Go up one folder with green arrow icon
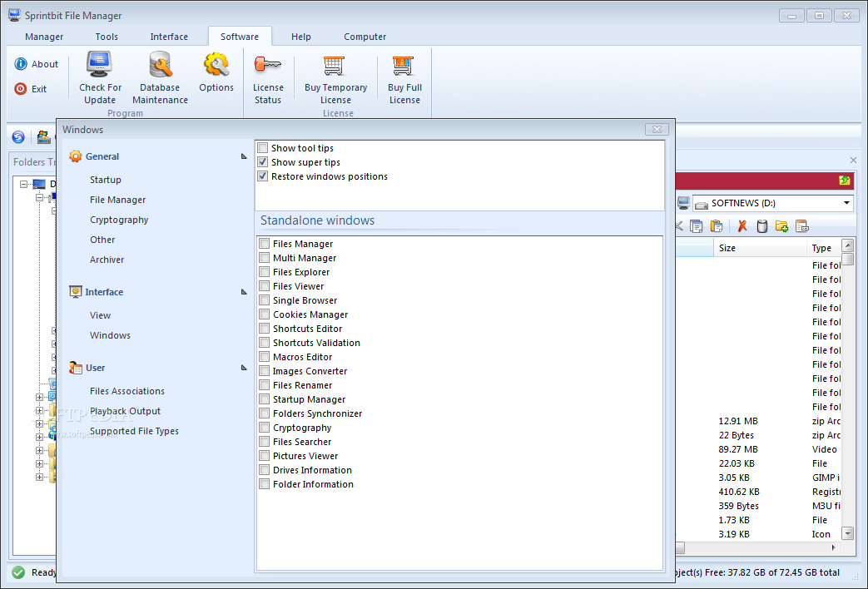The width and height of the screenshot is (868, 589). (844, 181)
